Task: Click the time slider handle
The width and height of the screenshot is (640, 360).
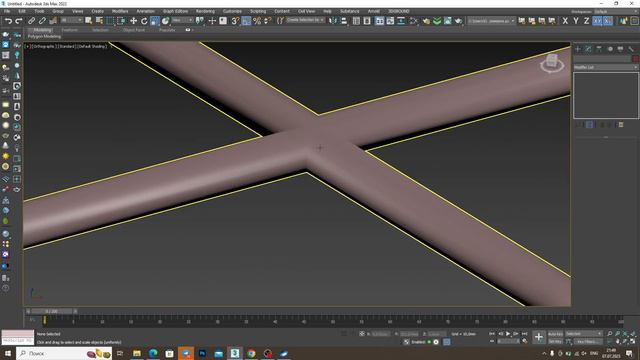Action: coord(51,311)
